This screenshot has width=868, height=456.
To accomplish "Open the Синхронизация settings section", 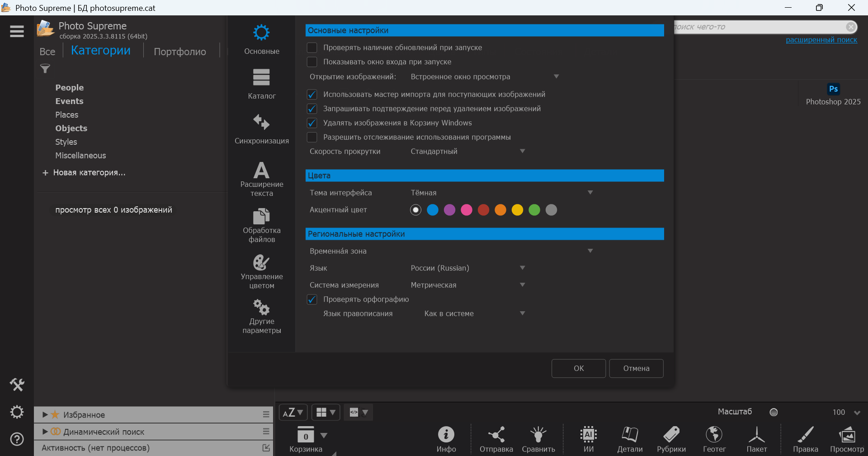I will pos(261,128).
